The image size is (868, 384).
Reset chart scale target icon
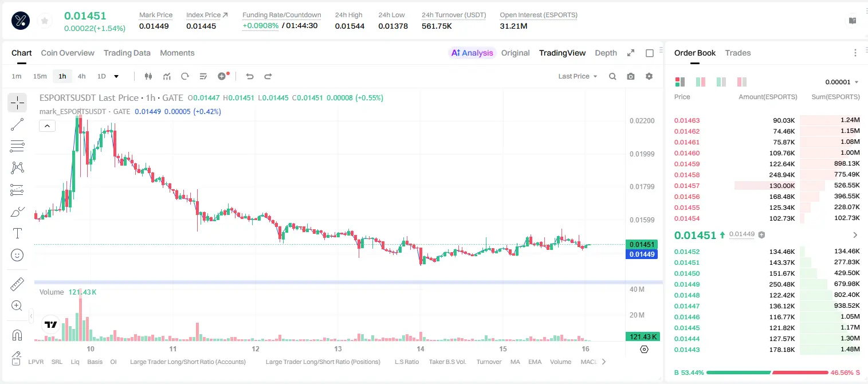point(644,349)
